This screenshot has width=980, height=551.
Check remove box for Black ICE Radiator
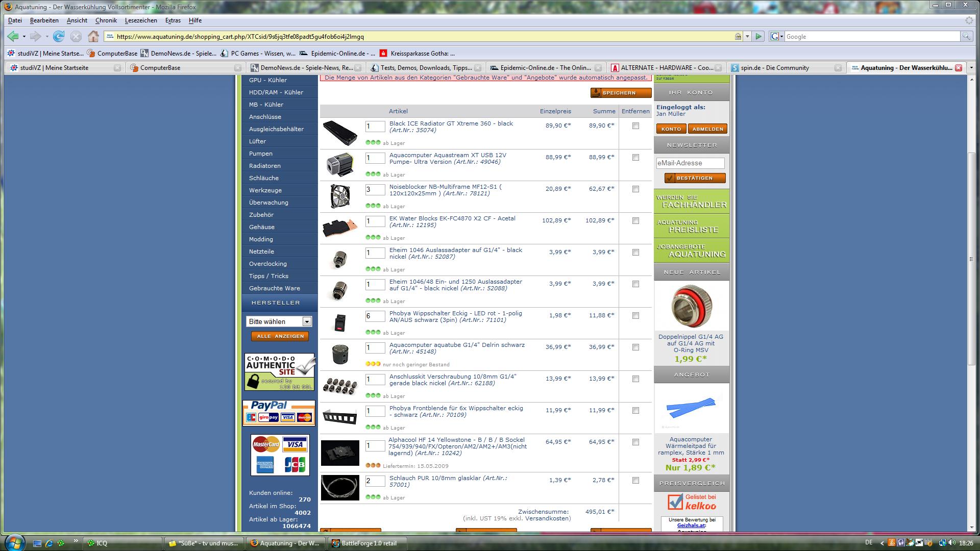[x=635, y=126]
